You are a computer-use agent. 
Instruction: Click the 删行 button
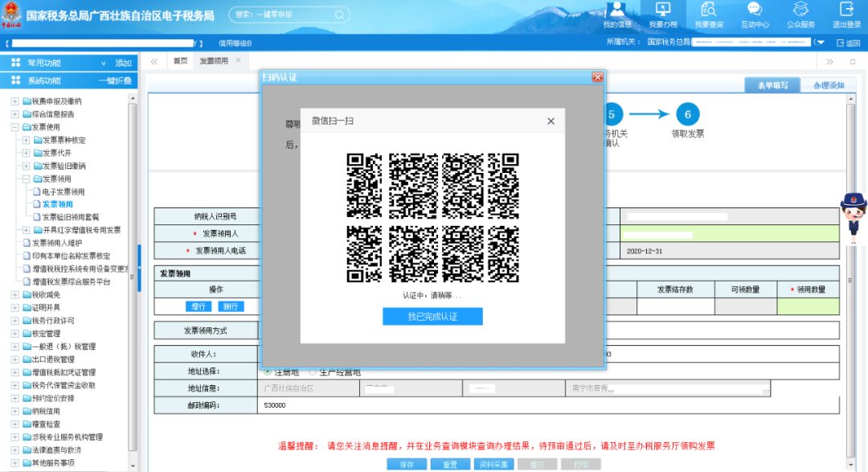tap(231, 306)
